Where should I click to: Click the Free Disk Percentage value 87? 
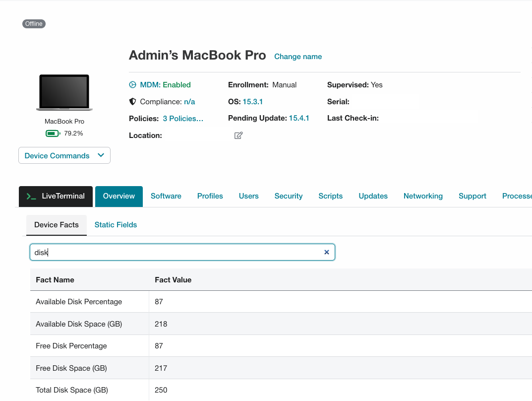point(159,346)
